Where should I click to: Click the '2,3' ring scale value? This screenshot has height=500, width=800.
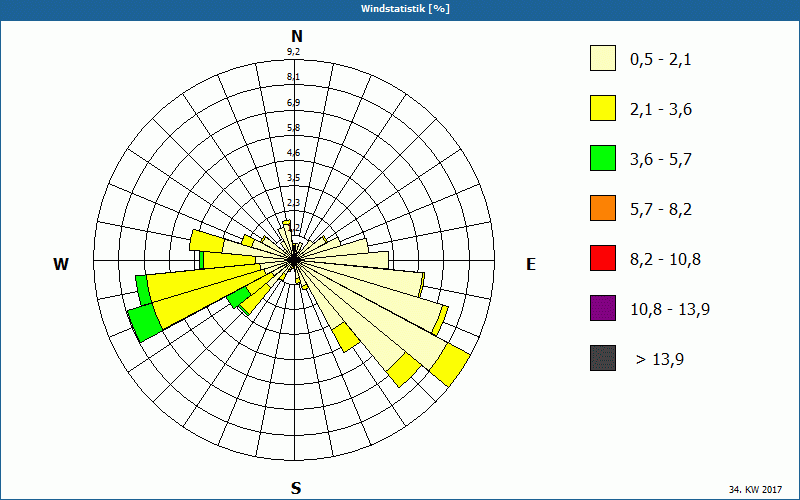pos(293,203)
